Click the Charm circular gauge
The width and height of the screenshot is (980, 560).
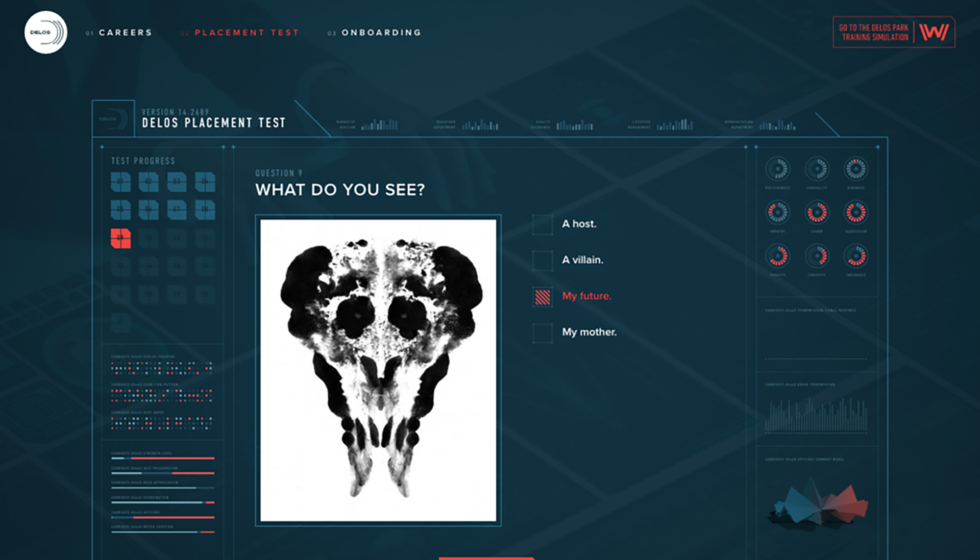(x=817, y=213)
